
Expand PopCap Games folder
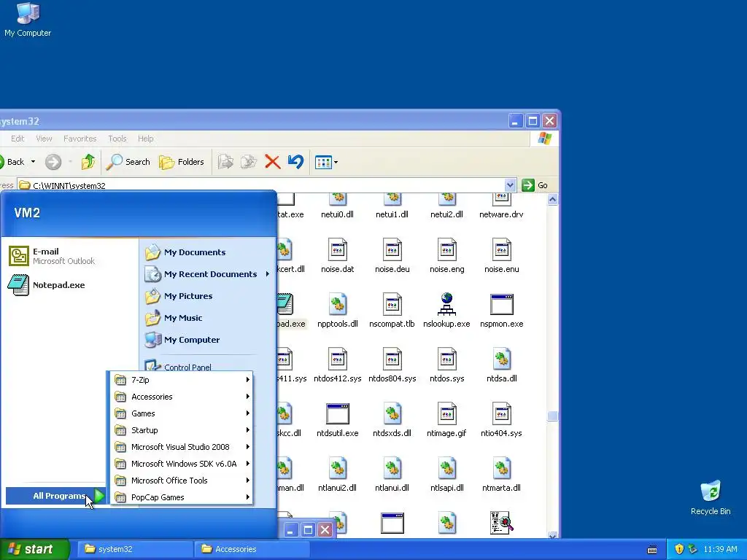[182, 497]
